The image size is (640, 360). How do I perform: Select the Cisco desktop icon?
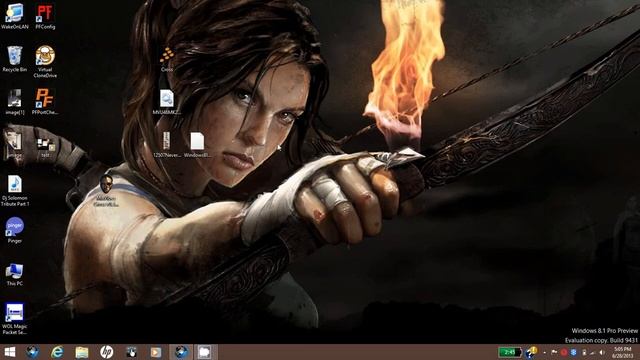click(x=167, y=60)
